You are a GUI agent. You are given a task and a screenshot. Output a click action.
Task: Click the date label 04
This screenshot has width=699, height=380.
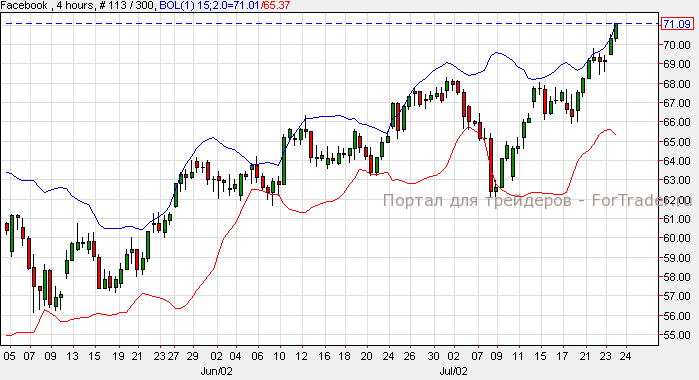(x=235, y=356)
